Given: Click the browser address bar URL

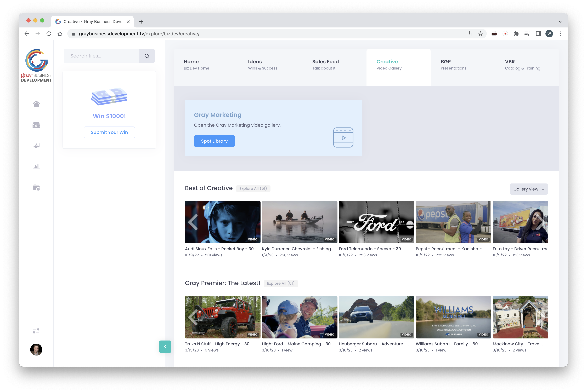Looking at the screenshot, I should pyautogui.click(x=139, y=34).
